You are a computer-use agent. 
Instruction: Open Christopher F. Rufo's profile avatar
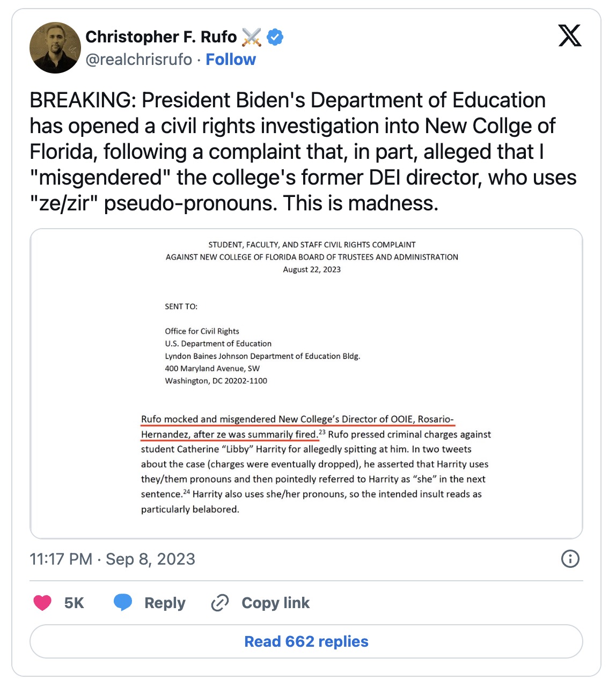[x=55, y=48]
